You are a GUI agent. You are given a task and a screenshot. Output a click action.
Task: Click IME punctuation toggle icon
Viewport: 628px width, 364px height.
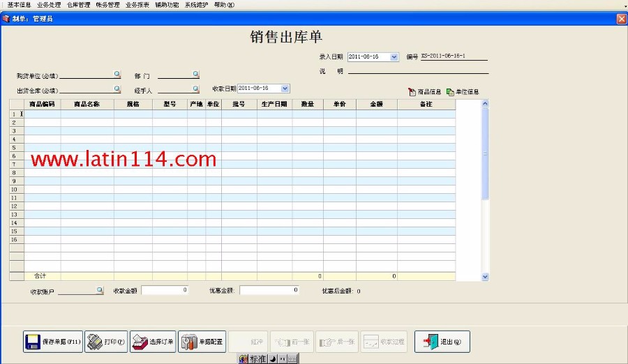click(x=283, y=359)
